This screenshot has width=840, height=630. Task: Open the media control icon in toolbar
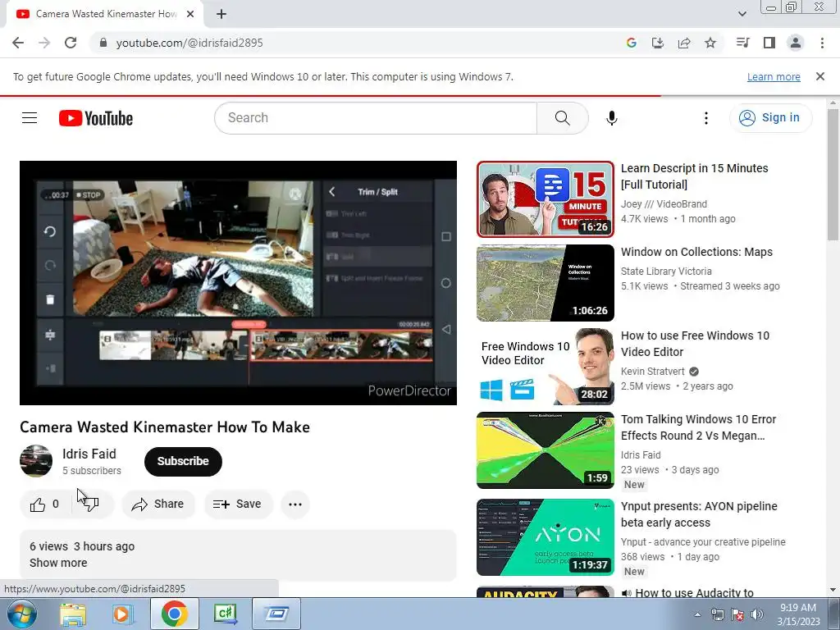point(742,43)
